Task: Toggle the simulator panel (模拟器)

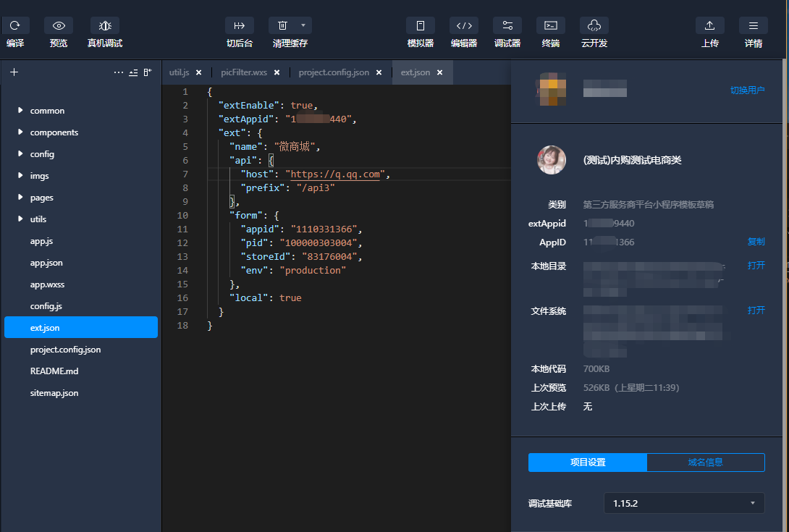Action: click(421, 25)
